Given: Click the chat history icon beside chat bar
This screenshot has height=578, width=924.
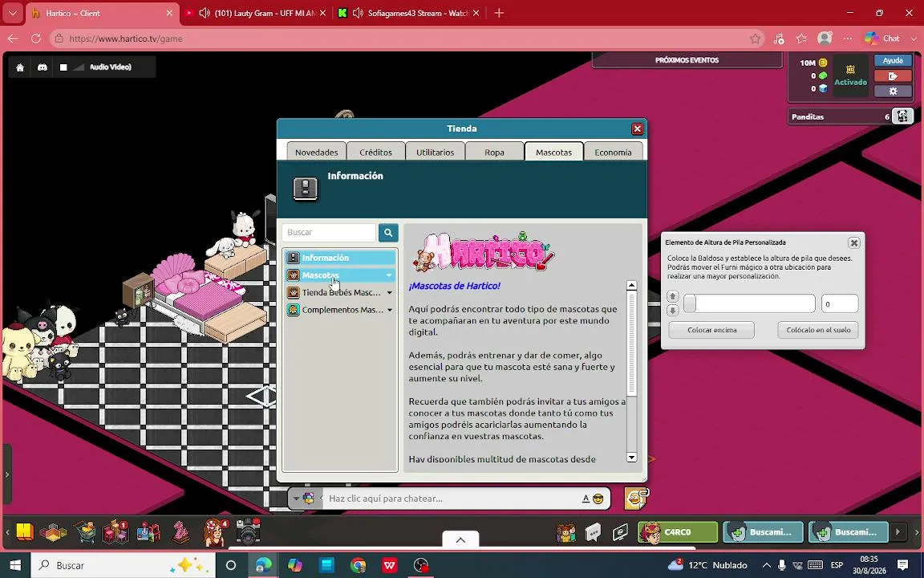Looking at the screenshot, I should [x=636, y=499].
